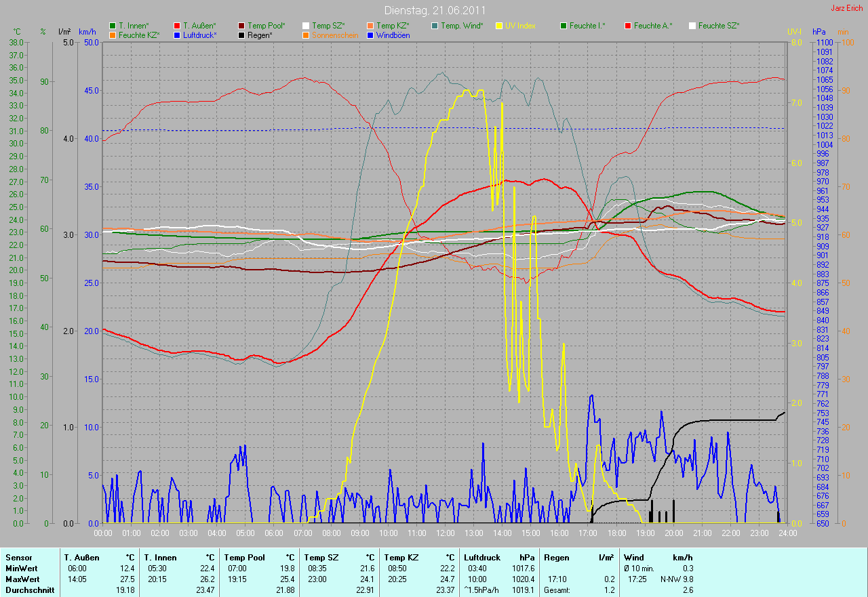Click the T. Innen maximum value 26.2
Viewport: 868px width, 597px height.
[207, 579]
